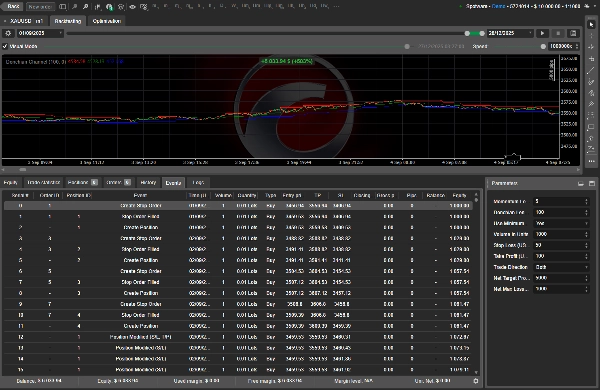Image resolution: width=600 pixels, height=390 pixels.
Task: Open the Logs tab
Action: tap(198, 183)
